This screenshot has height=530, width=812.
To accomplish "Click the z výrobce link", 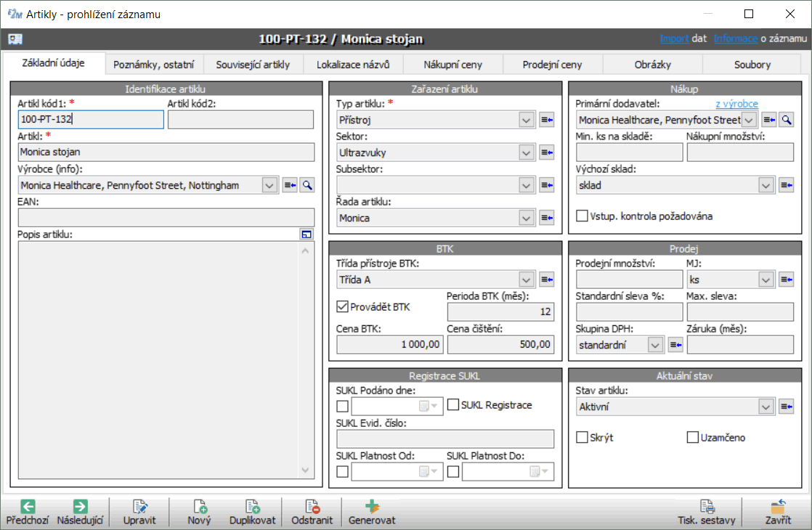I will [736, 104].
